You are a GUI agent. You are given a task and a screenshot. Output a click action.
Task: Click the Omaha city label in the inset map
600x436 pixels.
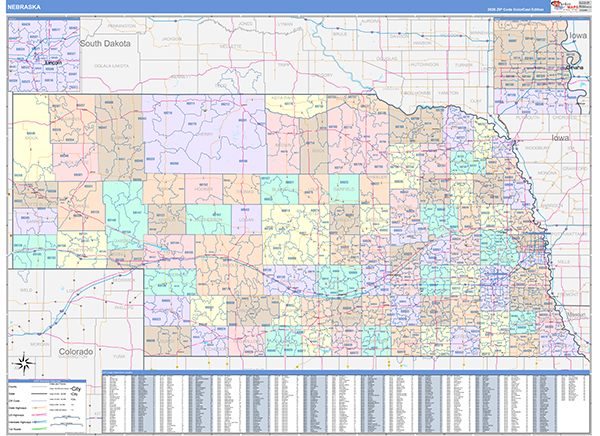point(575,67)
